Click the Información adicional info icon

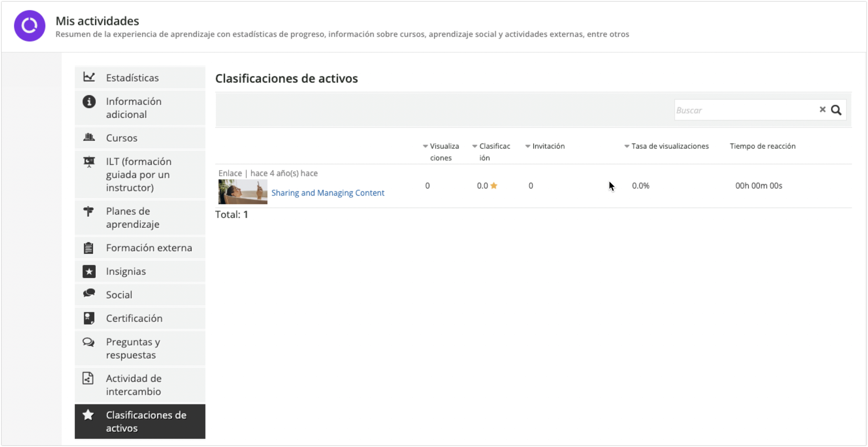pyautogui.click(x=89, y=101)
